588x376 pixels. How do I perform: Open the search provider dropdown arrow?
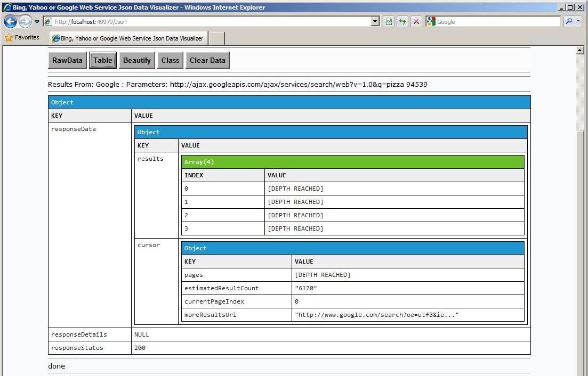(578, 21)
